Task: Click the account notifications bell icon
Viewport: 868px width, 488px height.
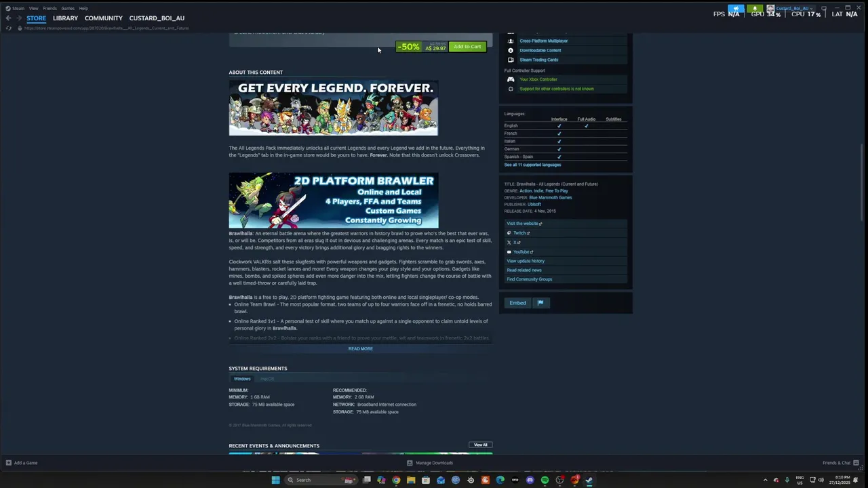Action: point(755,9)
